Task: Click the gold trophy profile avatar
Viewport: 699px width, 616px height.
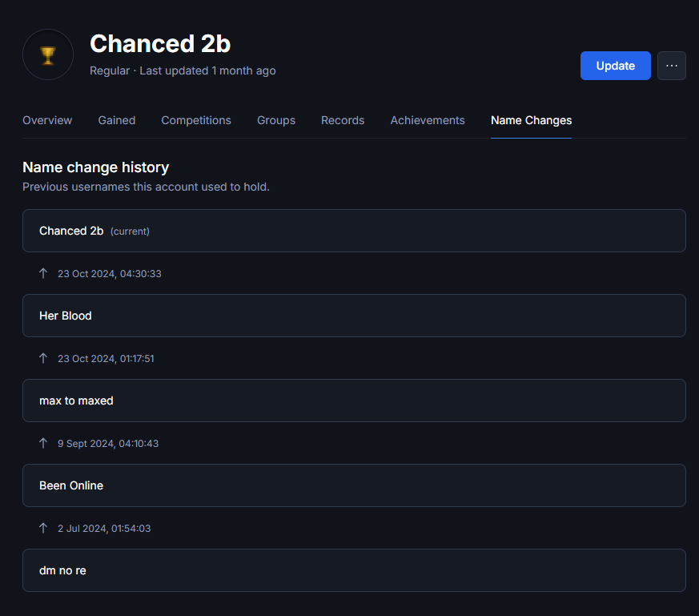Action: [48, 54]
